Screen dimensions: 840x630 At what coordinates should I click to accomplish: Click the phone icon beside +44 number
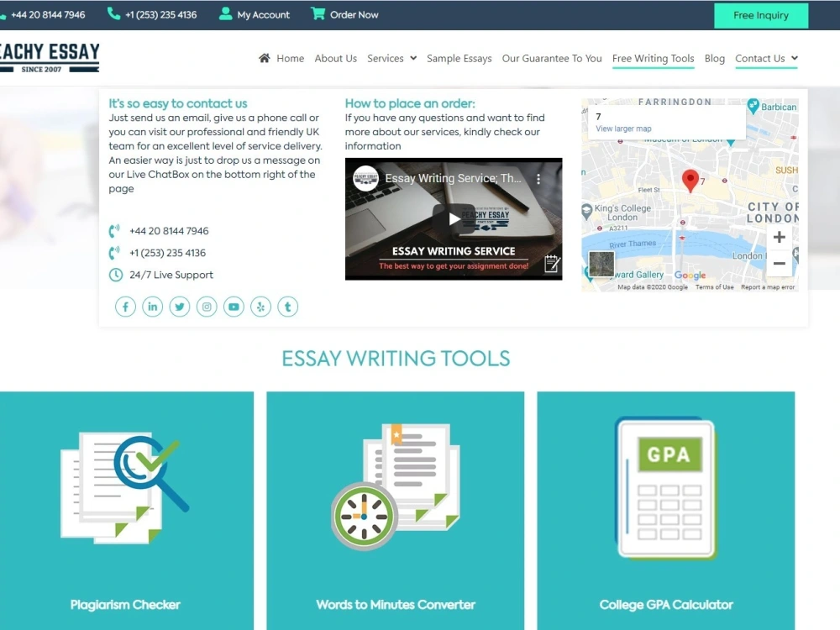114,231
